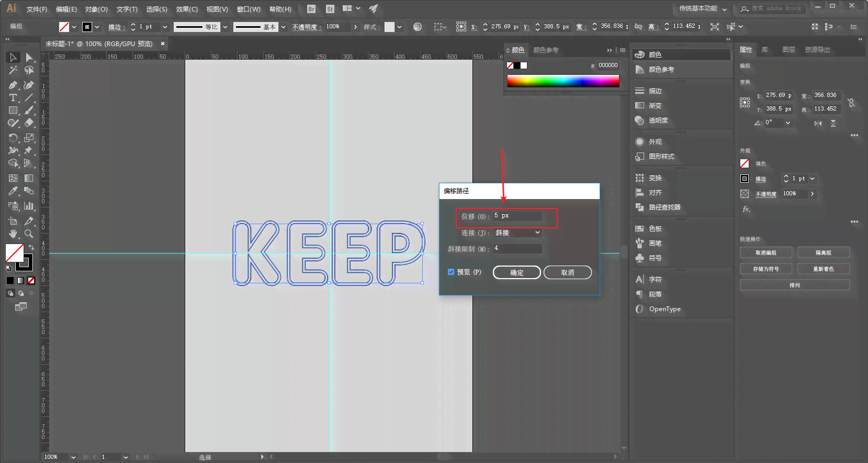Viewport: 868px width, 463px height.
Task: Pick the Line Segment tool
Action: point(29,98)
